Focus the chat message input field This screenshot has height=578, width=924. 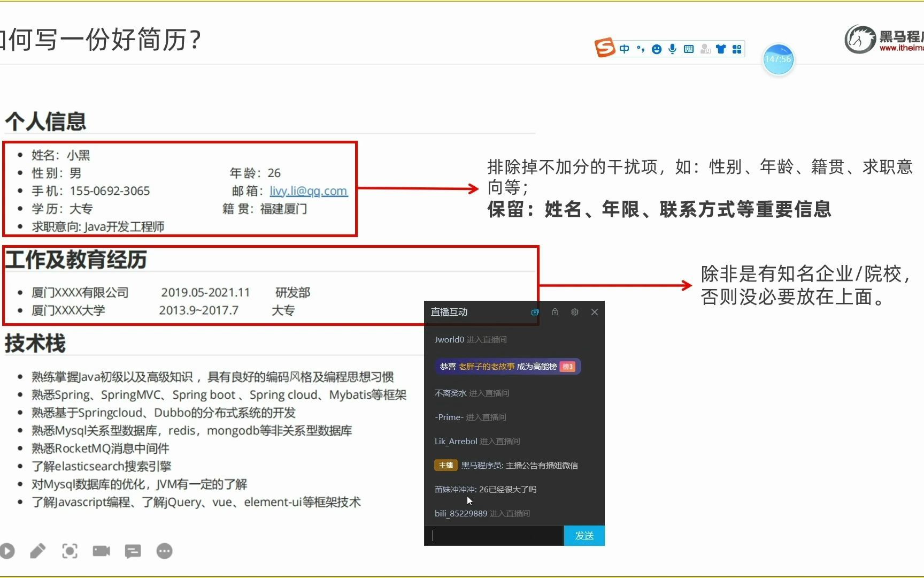(494, 536)
